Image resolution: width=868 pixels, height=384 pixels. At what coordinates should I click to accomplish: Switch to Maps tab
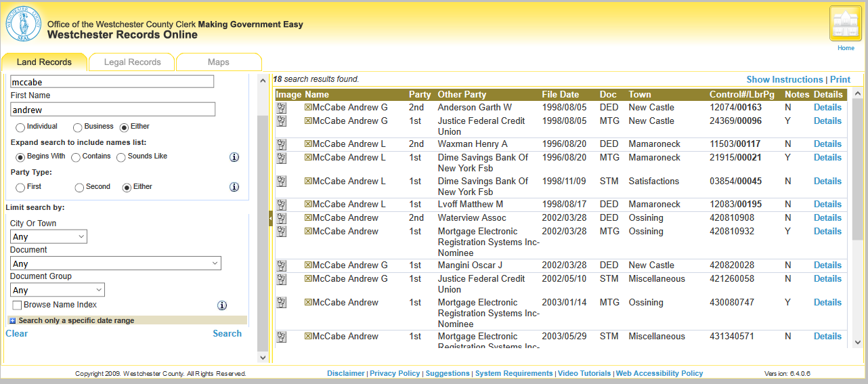[219, 62]
